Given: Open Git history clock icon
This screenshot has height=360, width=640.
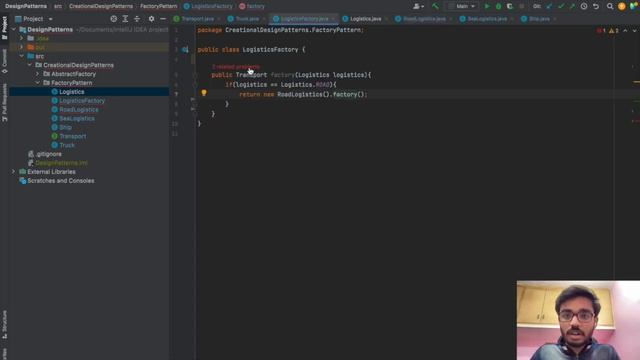Looking at the screenshot, I should (x=584, y=6).
